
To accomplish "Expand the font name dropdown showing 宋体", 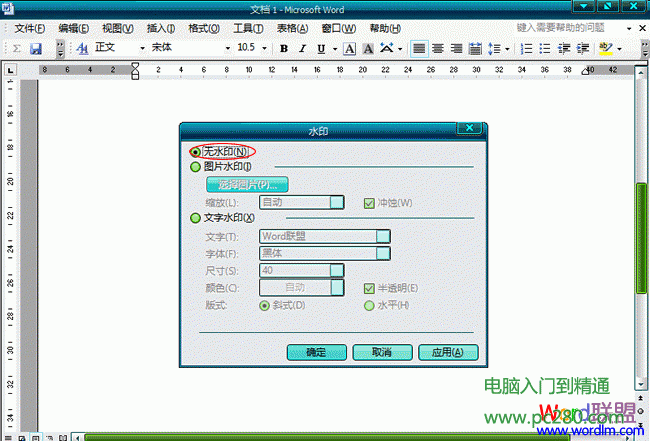I will click(x=227, y=48).
